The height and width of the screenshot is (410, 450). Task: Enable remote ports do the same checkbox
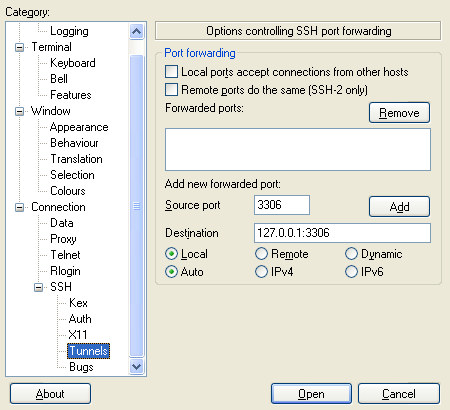(171, 90)
